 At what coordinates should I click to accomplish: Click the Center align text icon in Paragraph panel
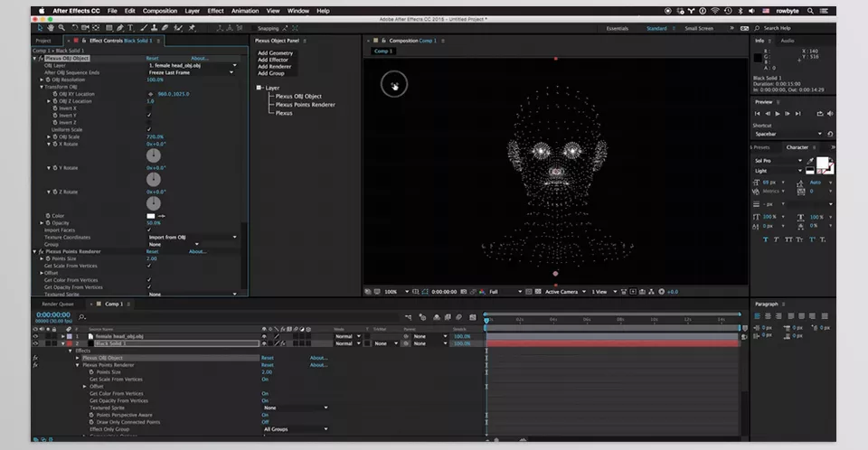point(768,316)
